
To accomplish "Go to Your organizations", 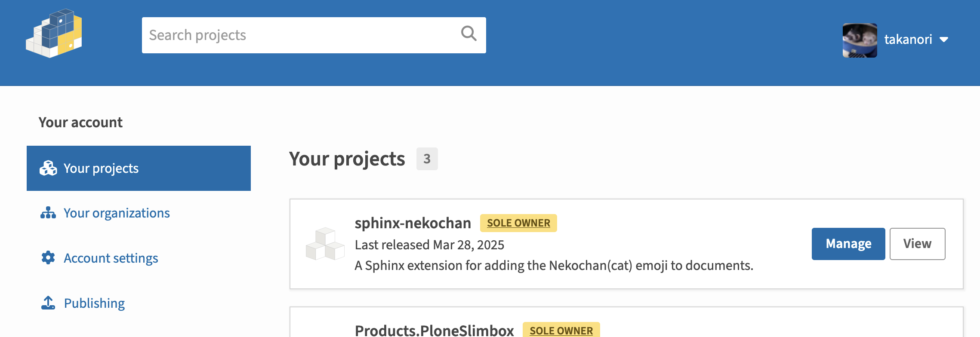I will coord(117,213).
